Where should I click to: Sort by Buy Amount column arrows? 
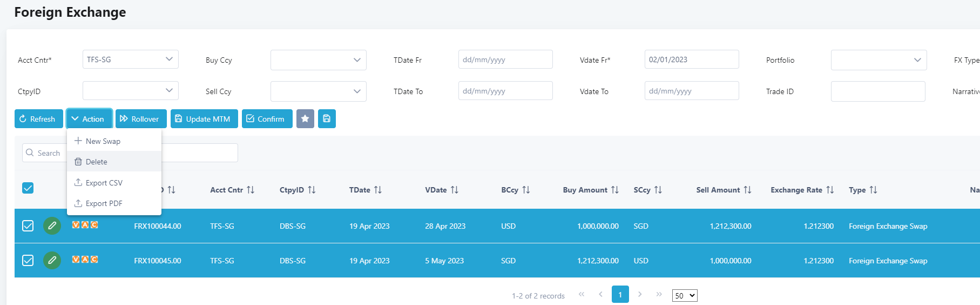coord(614,190)
